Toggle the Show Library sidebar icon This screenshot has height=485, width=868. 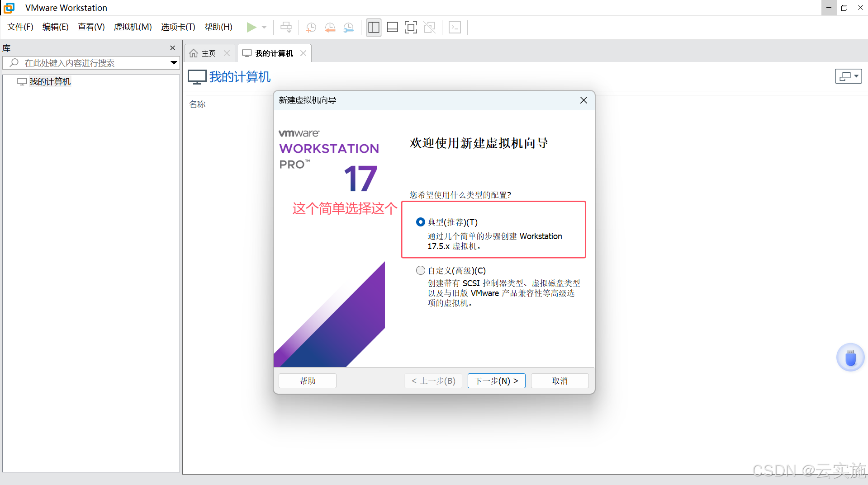(x=374, y=28)
